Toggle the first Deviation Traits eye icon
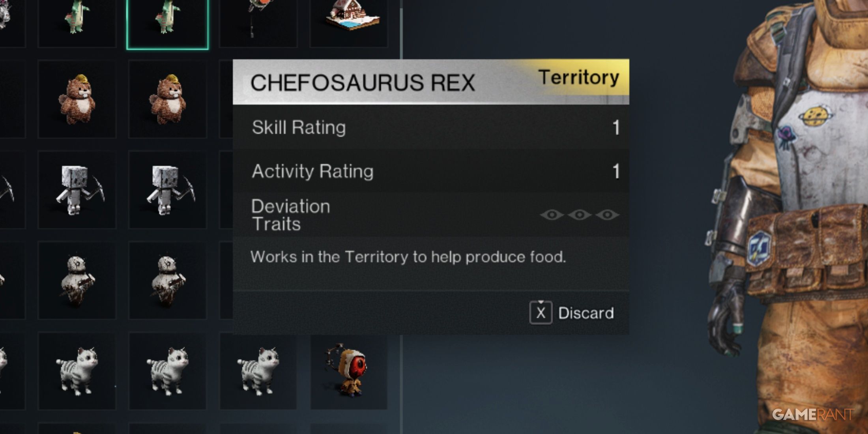Screen dimensions: 868x434 [x=552, y=215]
